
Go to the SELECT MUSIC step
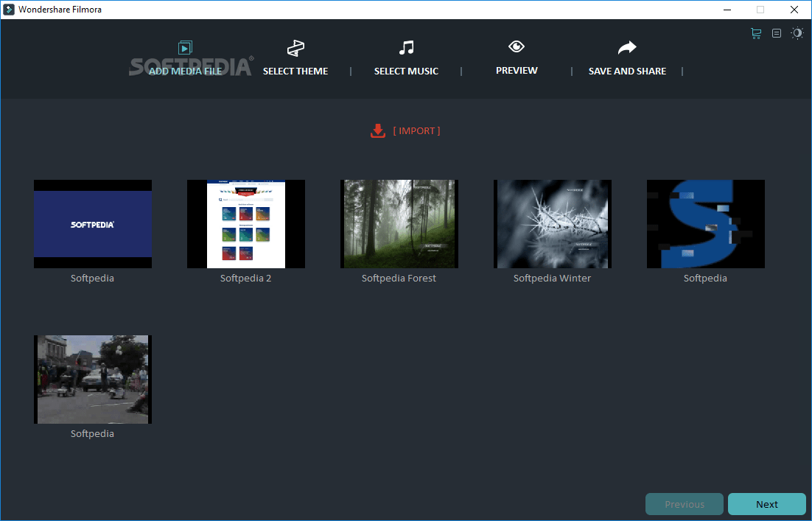click(406, 71)
